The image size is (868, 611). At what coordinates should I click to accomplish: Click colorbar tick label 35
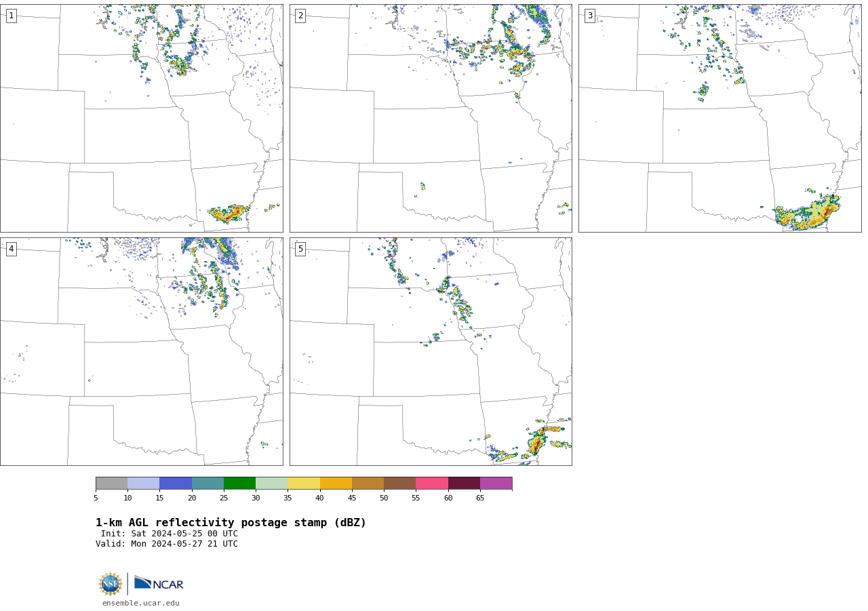288,498
